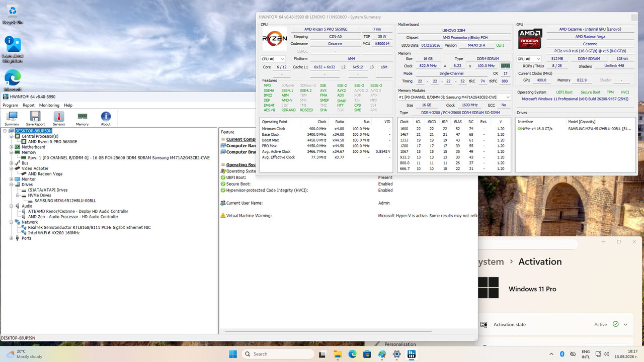644x362 pixels.
Task: Open the Memory Modules DIMM dropdown
Action: coord(454,97)
